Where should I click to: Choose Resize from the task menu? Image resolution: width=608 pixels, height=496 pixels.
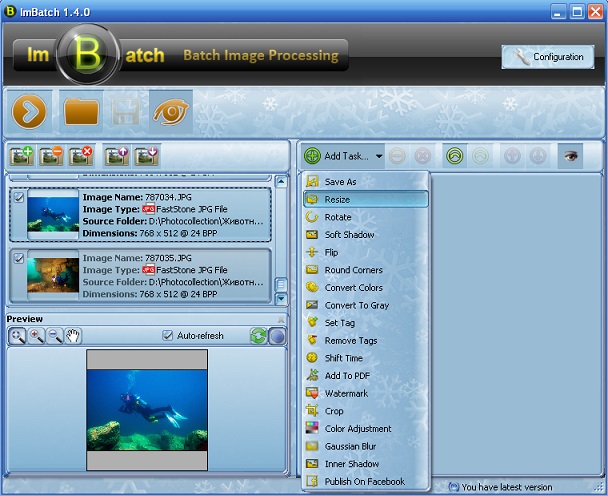coord(337,199)
